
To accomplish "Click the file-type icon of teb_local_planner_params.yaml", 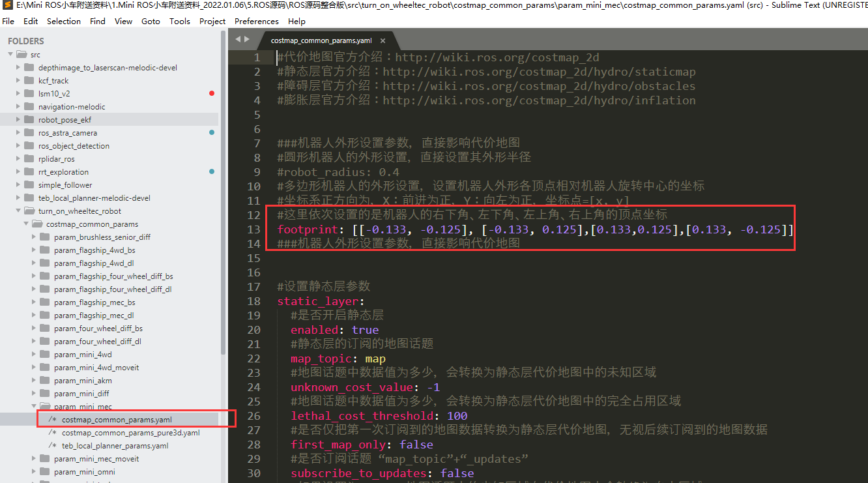I will coord(53,446).
